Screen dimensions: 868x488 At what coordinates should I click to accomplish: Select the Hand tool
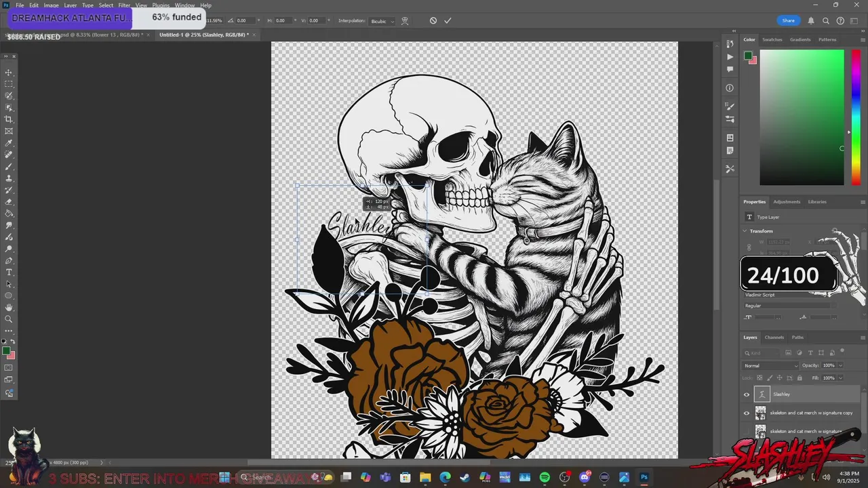9,308
